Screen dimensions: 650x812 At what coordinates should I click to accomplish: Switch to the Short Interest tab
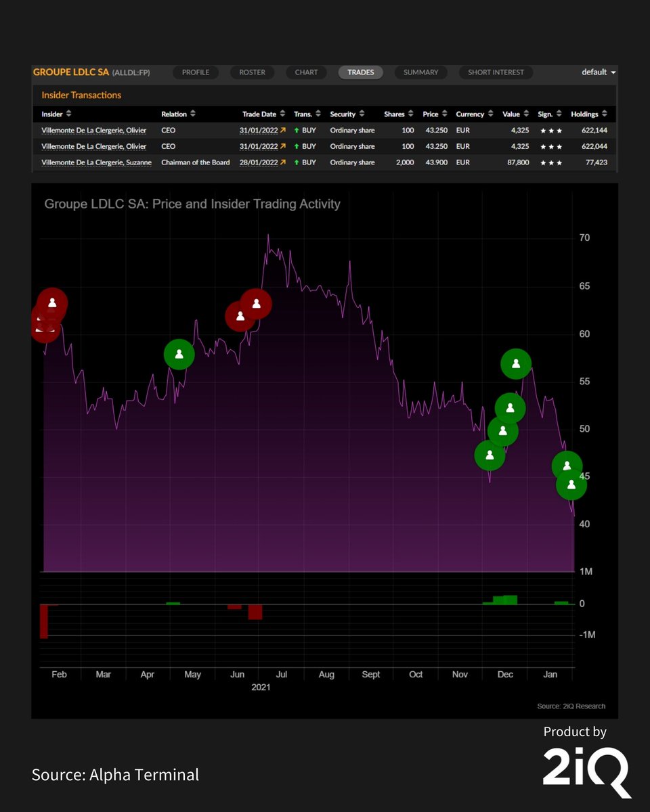pyautogui.click(x=496, y=72)
